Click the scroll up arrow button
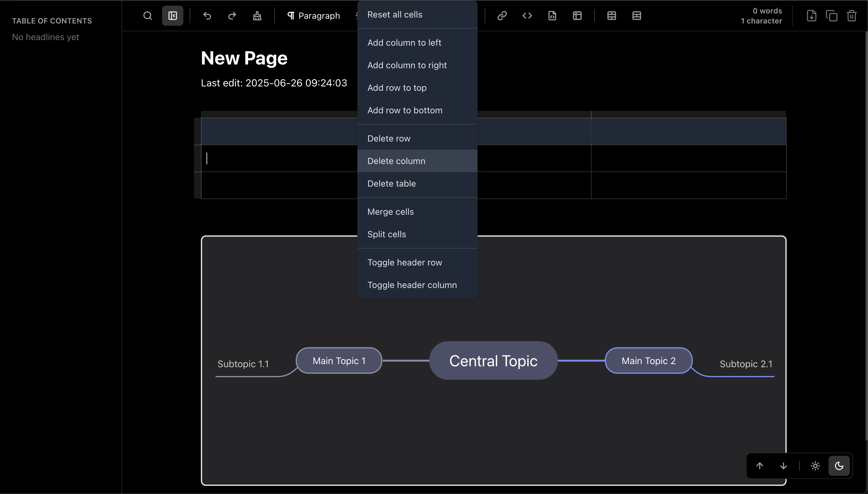The image size is (868, 494). pyautogui.click(x=759, y=466)
